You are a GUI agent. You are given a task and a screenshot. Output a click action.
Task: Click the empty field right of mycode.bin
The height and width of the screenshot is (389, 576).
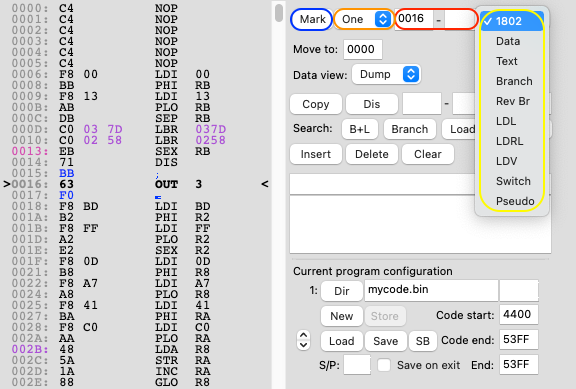[519, 290]
